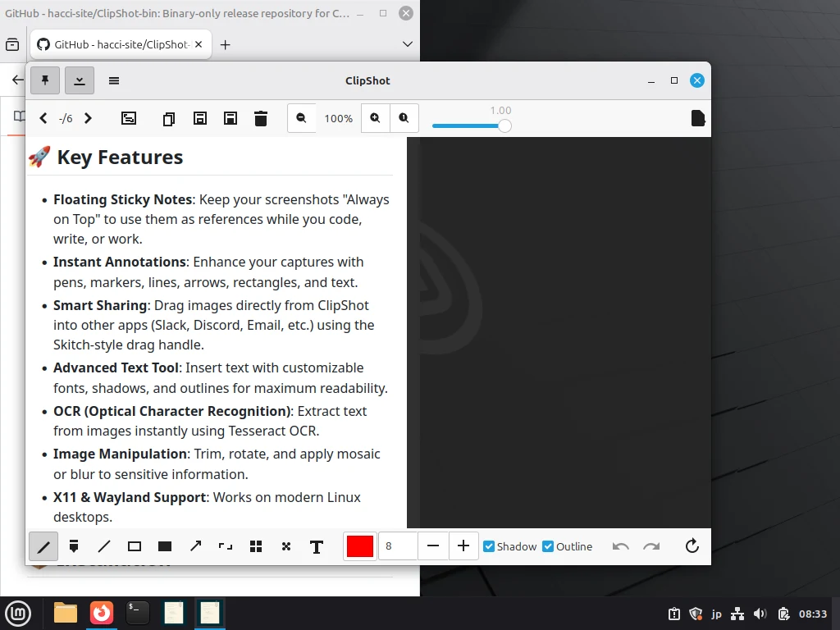
Task: Go to the next screenshot
Action: click(x=88, y=118)
